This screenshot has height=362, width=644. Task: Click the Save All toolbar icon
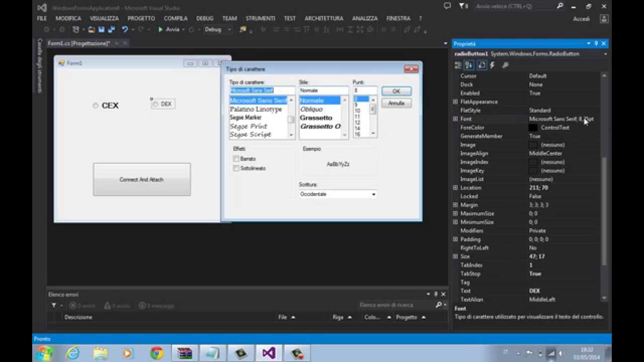[x=111, y=30]
